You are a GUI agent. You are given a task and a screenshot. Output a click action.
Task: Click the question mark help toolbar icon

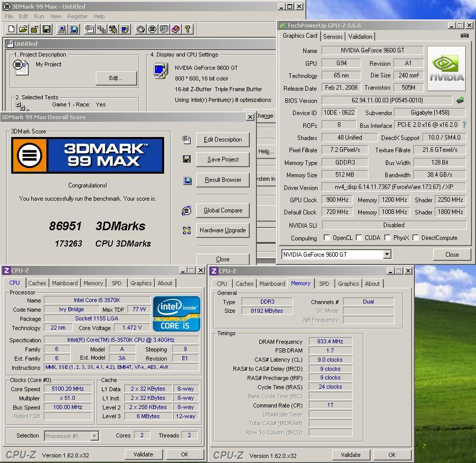[188, 29]
